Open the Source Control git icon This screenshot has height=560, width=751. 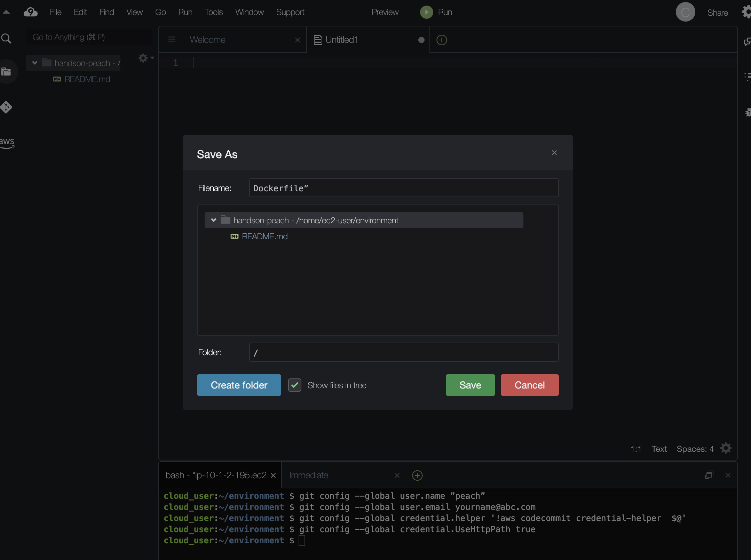6,107
